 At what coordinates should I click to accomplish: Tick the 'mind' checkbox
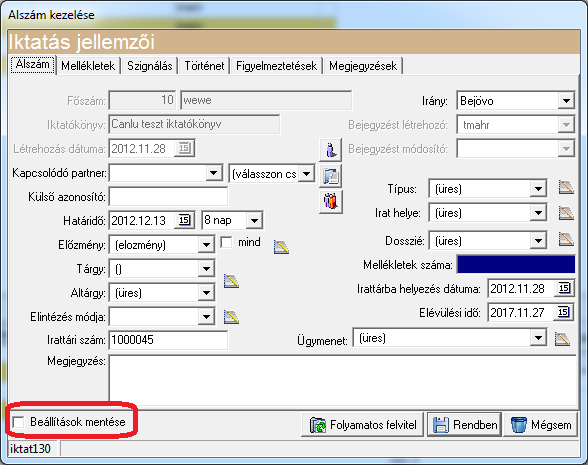226,242
